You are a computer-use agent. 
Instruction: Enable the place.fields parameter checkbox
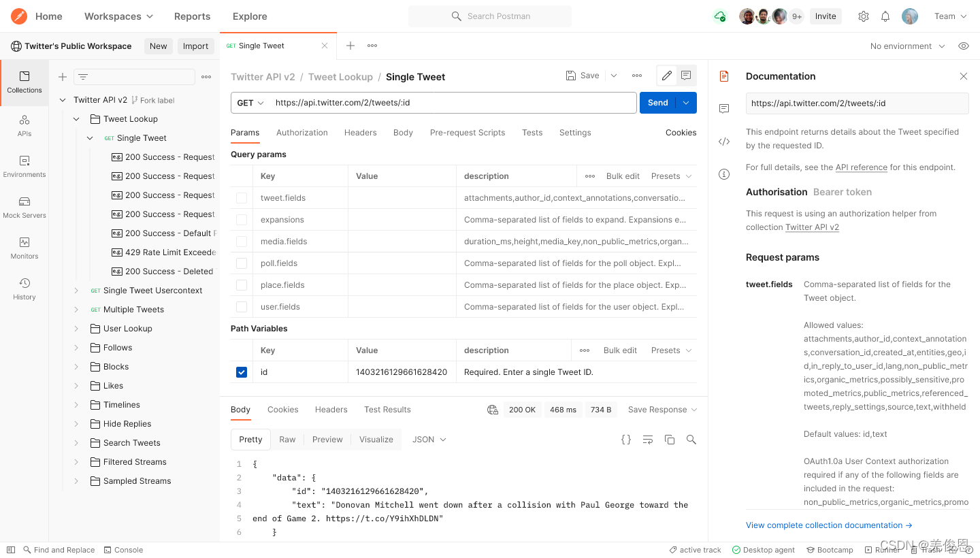tap(242, 285)
